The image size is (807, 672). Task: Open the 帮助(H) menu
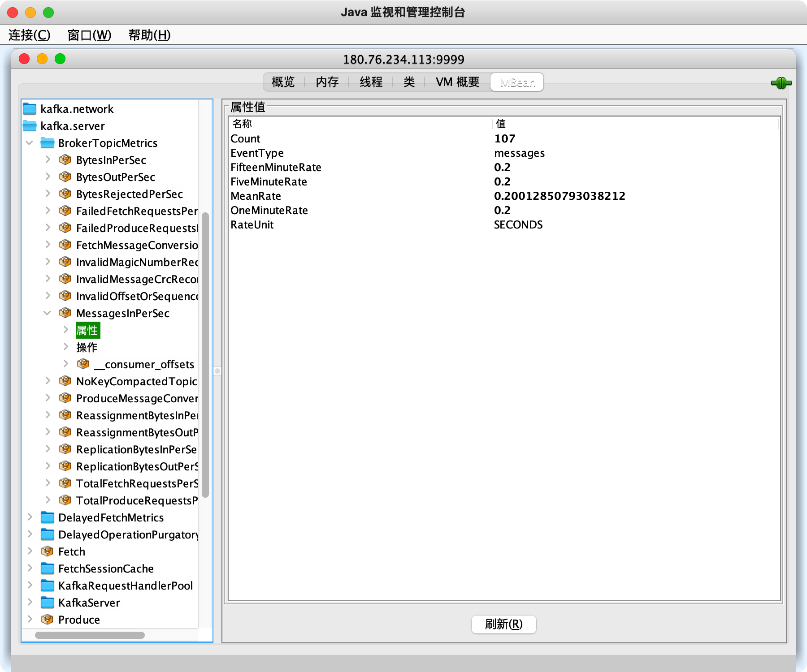click(x=149, y=35)
